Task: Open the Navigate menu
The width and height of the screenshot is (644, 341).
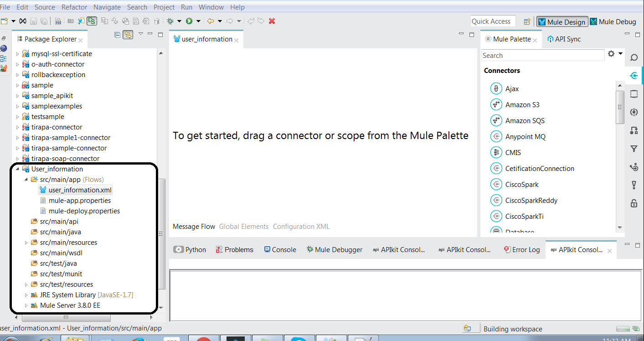Action: click(x=107, y=7)
